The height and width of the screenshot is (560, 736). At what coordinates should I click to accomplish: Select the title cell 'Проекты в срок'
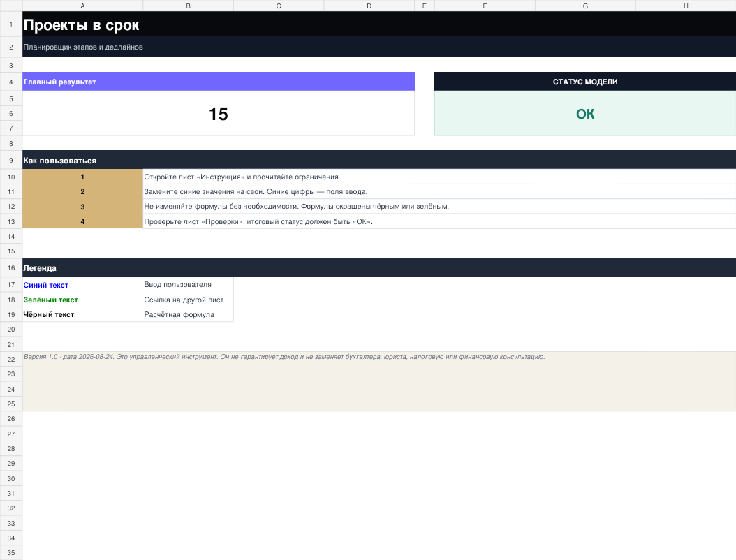pyautogui.click(x=379, y=24)
